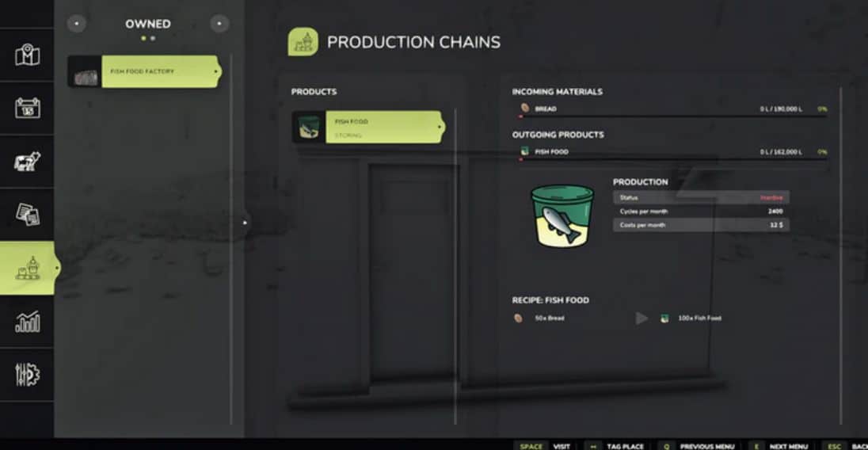Select the Fish Food Factory entry
This screenshot has height=450, width=868.
tap(144, 71)
